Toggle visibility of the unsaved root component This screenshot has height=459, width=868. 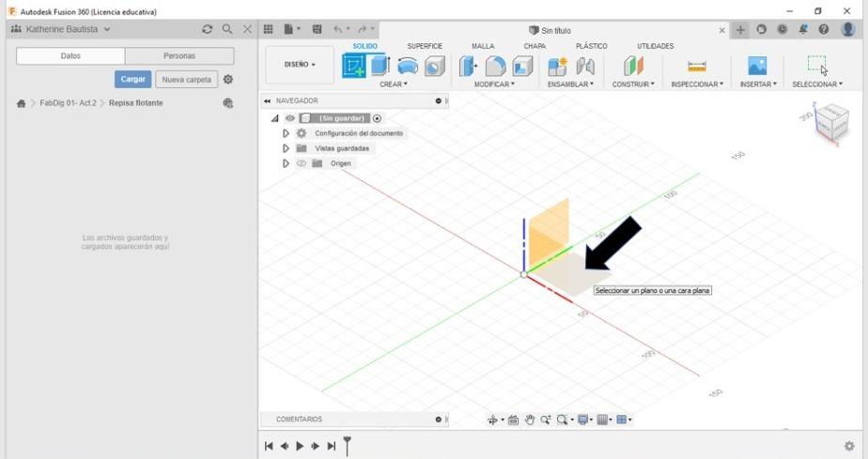[x=289, y=118]
